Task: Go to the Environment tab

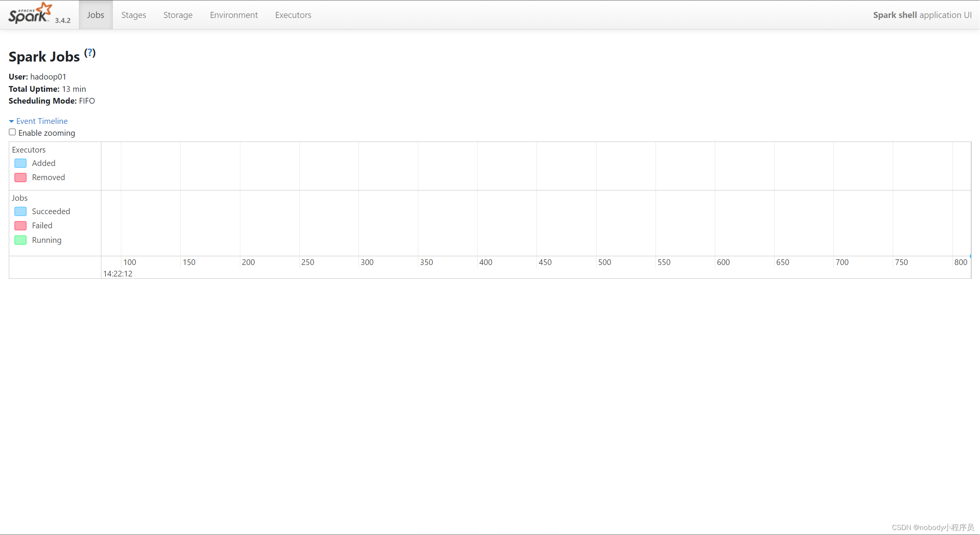Action: click(233, 15)
